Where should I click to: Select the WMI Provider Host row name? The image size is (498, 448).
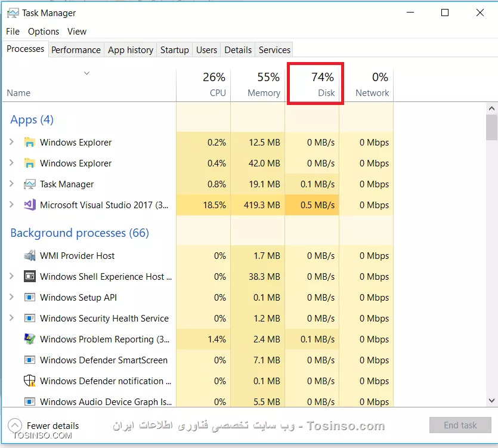tap(77, 255)
